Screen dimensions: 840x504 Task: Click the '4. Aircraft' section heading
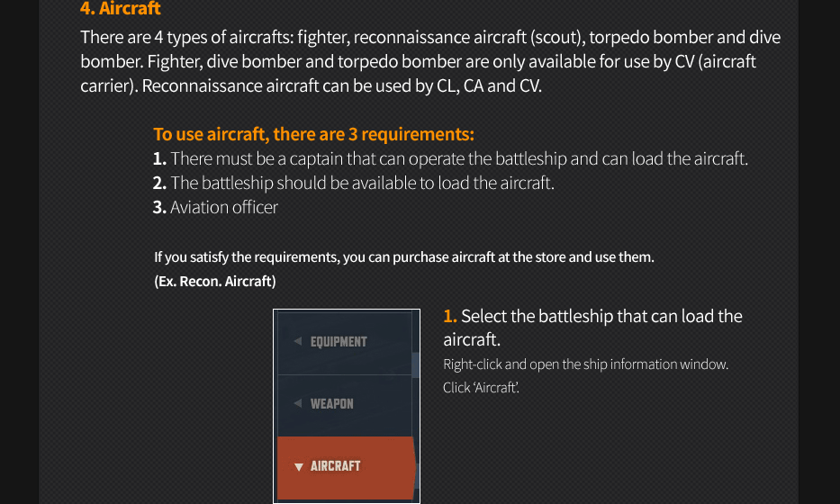point(121,9)
